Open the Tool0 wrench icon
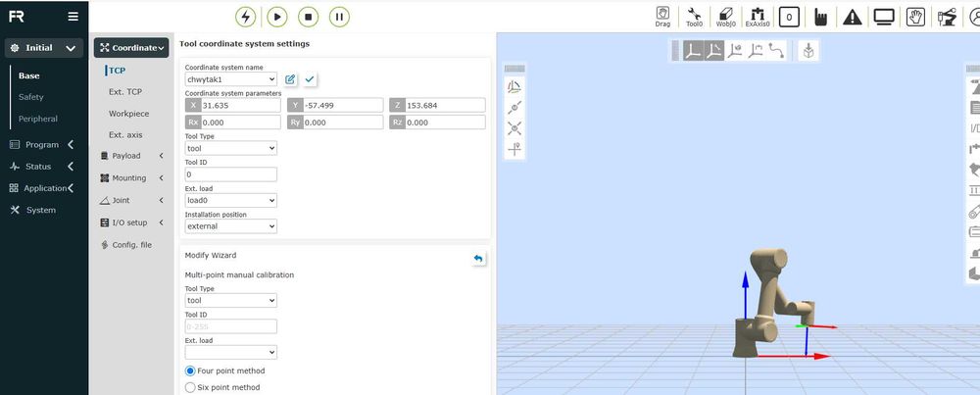Screen dimensions: 980x395 click(x=695, y=17)
